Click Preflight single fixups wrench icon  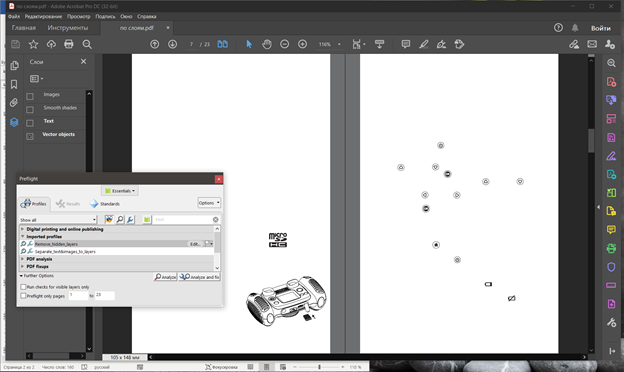(x=130, y=219)
